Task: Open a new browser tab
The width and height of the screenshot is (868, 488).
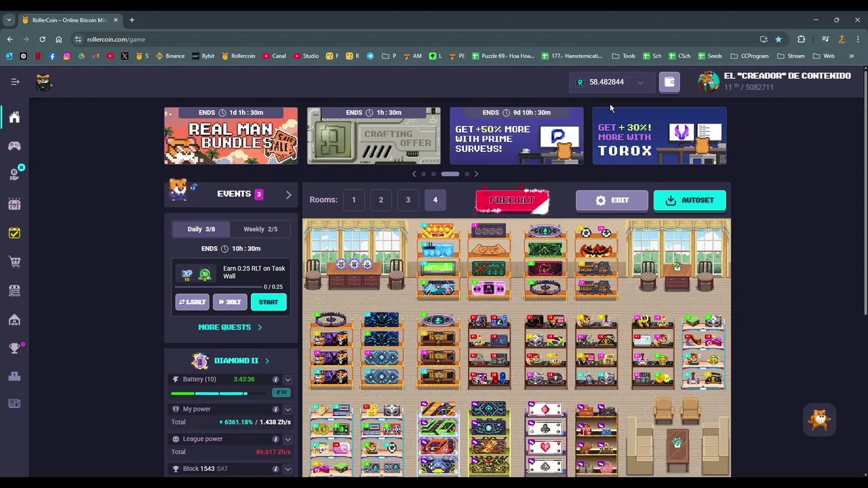Action: (x=132, y=20)
